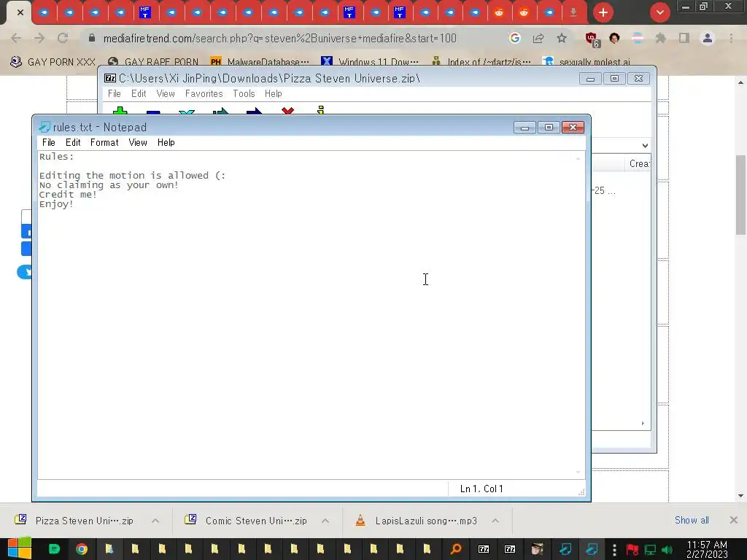Switch to the download-icon tab
The height and width of the screenshot is (560, 747).
pos(573,12)
